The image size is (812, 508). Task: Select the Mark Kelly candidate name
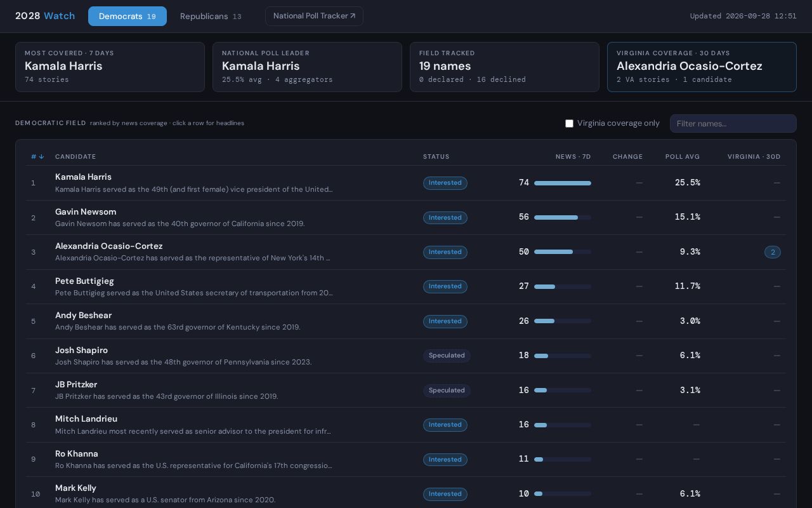(75, 488)
